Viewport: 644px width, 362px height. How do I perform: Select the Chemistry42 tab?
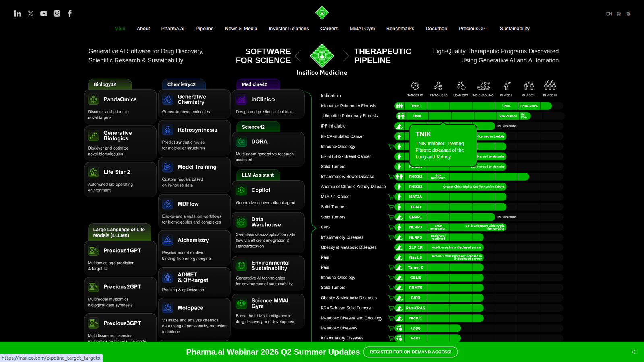[184, 84]
